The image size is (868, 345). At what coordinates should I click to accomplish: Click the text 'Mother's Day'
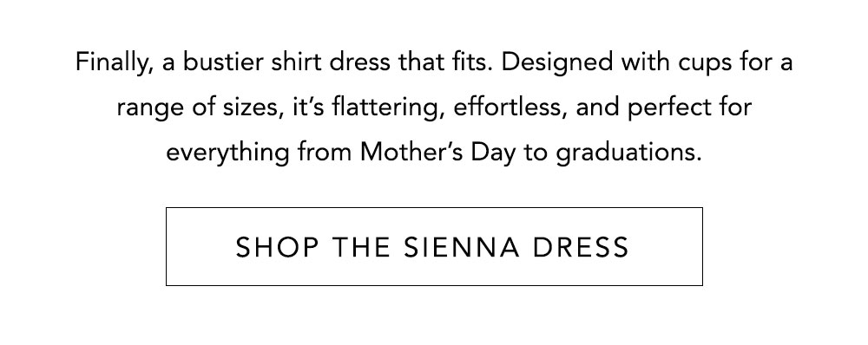click(438, 153)
